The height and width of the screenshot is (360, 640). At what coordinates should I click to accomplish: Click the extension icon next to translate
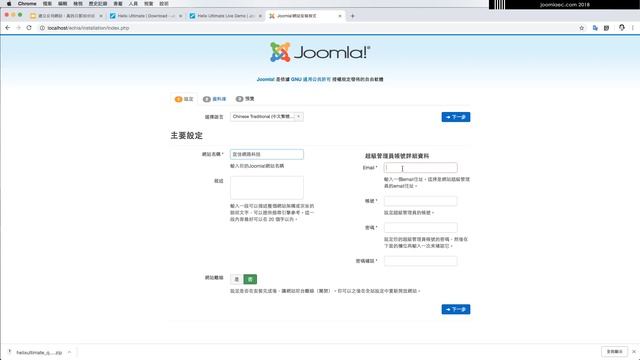(607, 28)
